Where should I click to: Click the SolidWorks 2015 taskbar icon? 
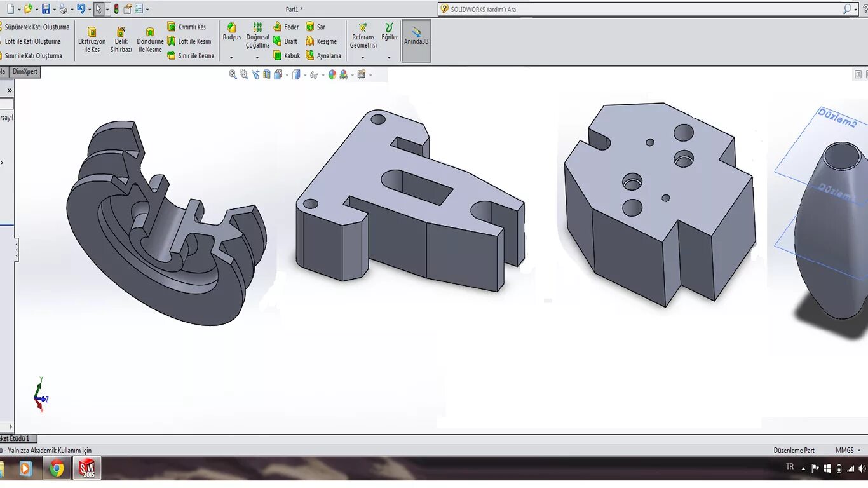86,469
